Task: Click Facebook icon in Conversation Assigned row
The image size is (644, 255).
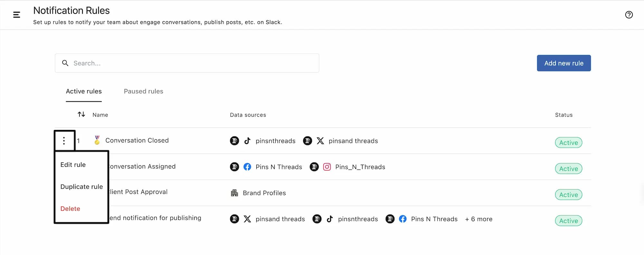Action: (x=247, y=167)
